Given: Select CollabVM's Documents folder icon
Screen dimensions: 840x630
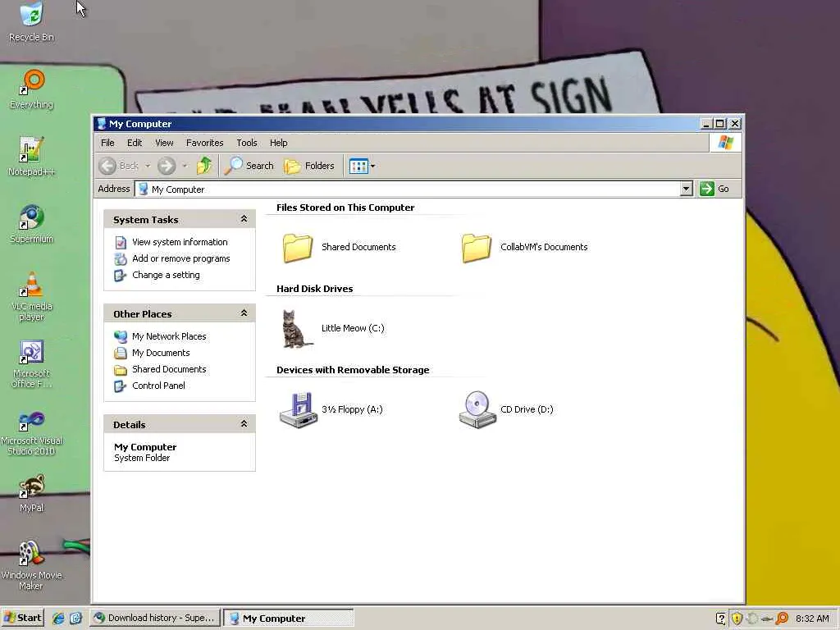Looking at the screenshot, I should click(x=477, y=248).
